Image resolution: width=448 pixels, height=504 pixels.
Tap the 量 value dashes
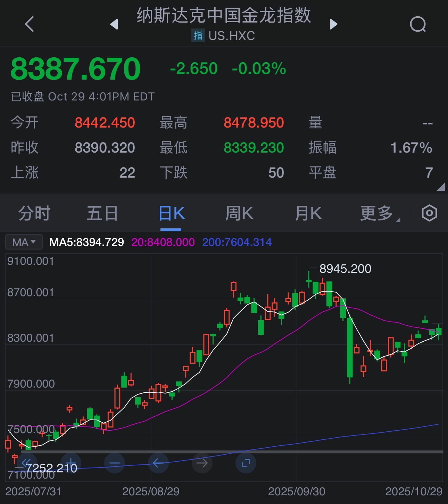point(428,123)
